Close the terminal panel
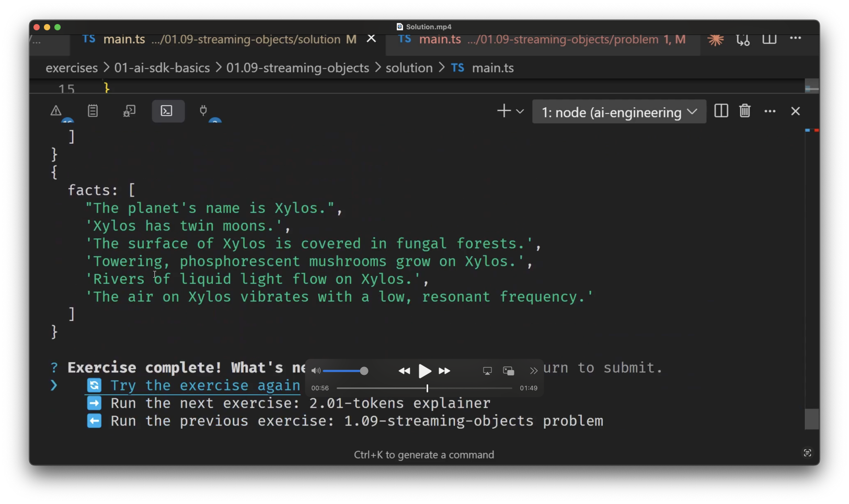The image size is (849, 504). (x=795, y=111)
